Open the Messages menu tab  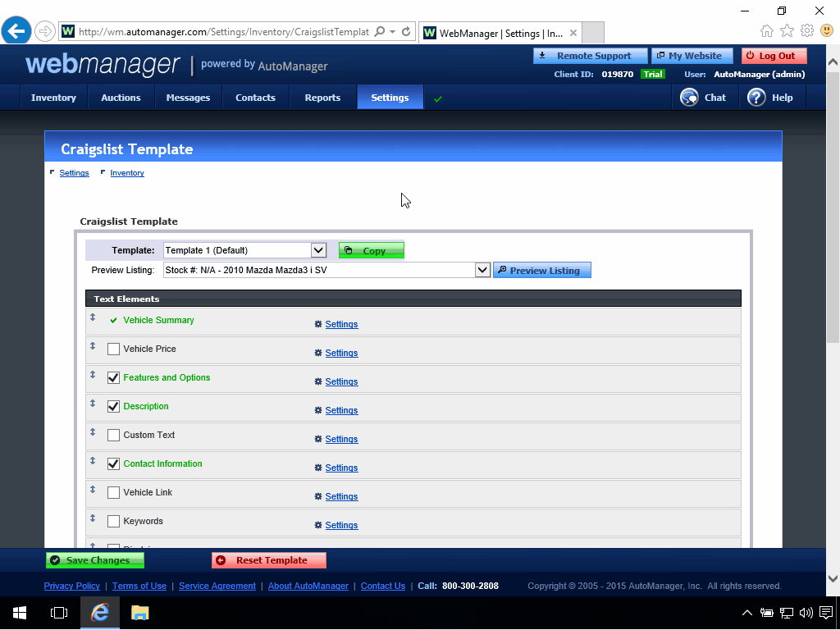point(188,98)
